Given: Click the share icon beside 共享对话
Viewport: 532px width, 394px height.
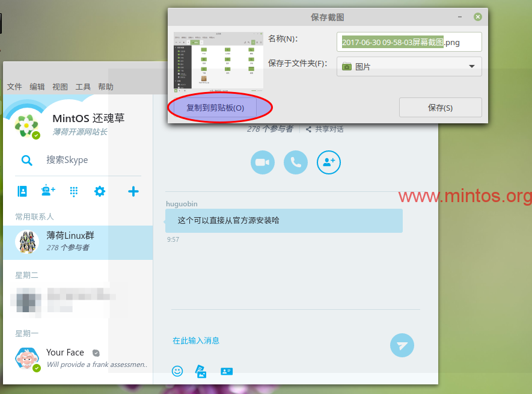Looking at the screenshot, I should coord(308,129).
